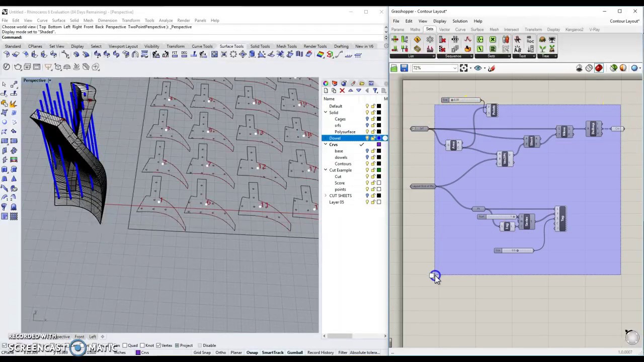Image resolution: width=644 pixels, height=362 pixels.
Task: Open the Kangaroo2 tab in Grasshopper
Action: coord(574,30)
